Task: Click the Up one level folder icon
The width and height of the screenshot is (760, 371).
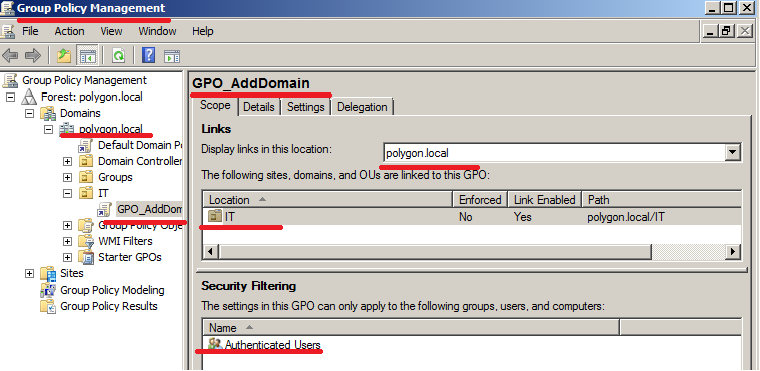Action: point(64,56)
